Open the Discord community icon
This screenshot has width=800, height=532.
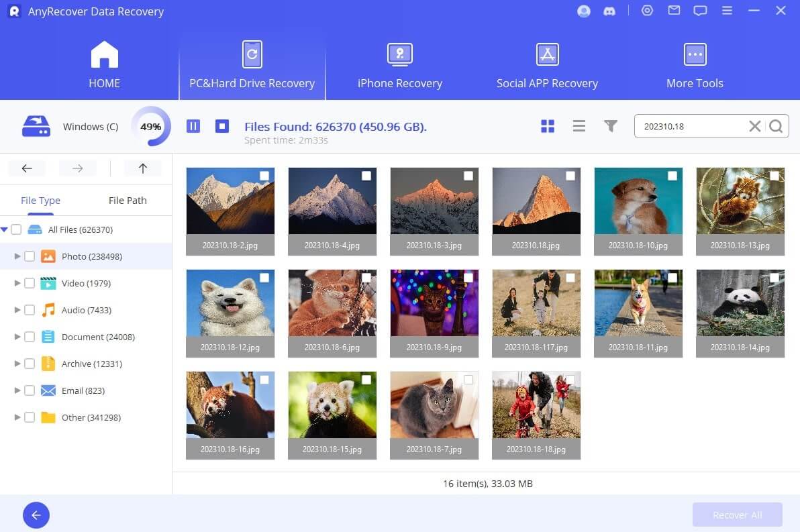coord(609,11)
